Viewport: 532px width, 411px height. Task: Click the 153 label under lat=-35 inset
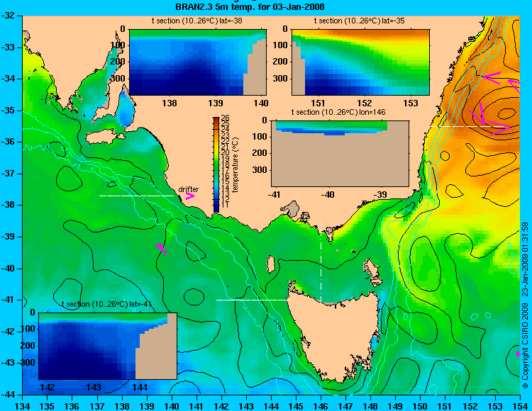point(411,103)
